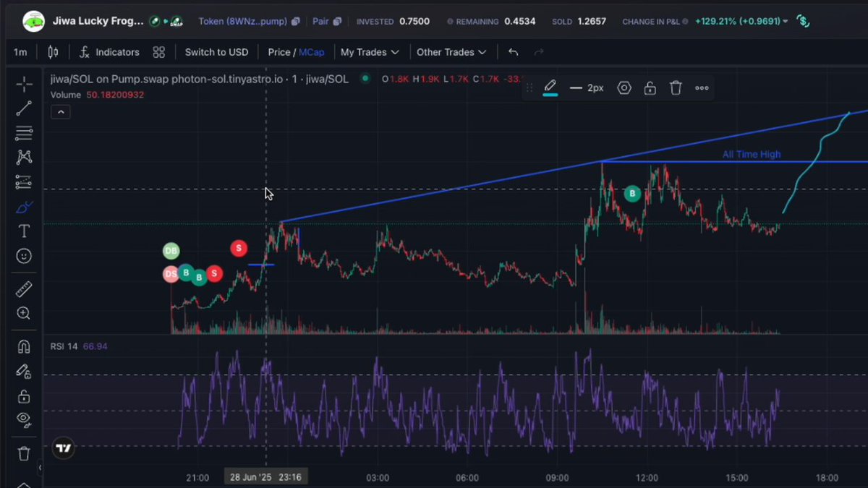
Task: Open more options three-dot menu
Action: (x=702, y=88)
